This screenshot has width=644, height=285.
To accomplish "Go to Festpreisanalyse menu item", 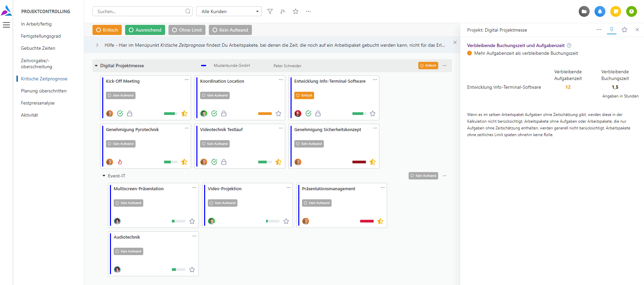I will (38, 103).
